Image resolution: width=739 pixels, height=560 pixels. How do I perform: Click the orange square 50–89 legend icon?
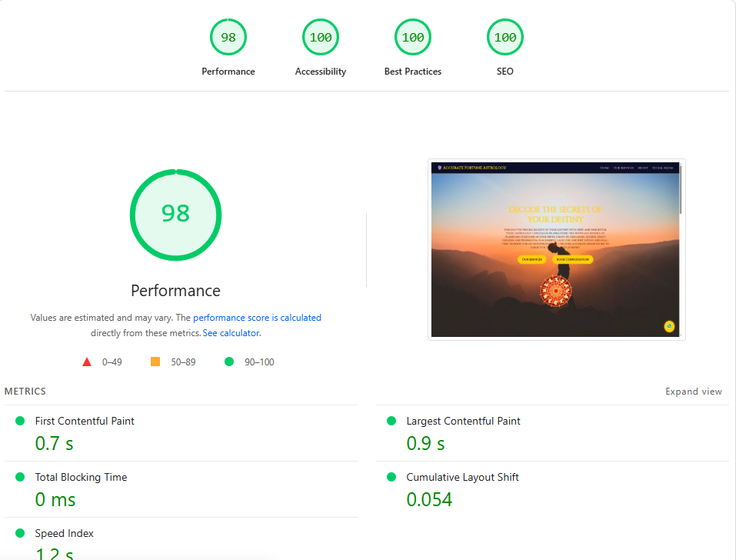click(155, 362)
